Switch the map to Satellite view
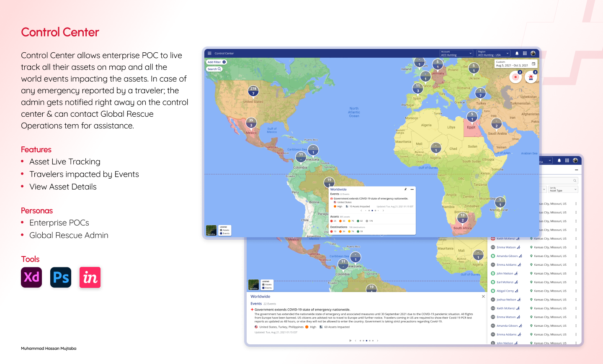This screenshot has width=603, height=364. coord(211,230)
